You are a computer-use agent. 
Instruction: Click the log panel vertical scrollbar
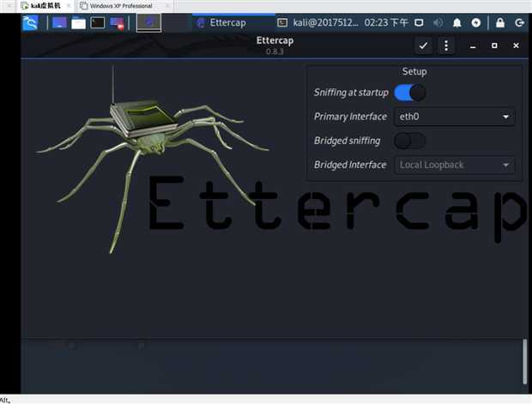click(x=525, y=362)
